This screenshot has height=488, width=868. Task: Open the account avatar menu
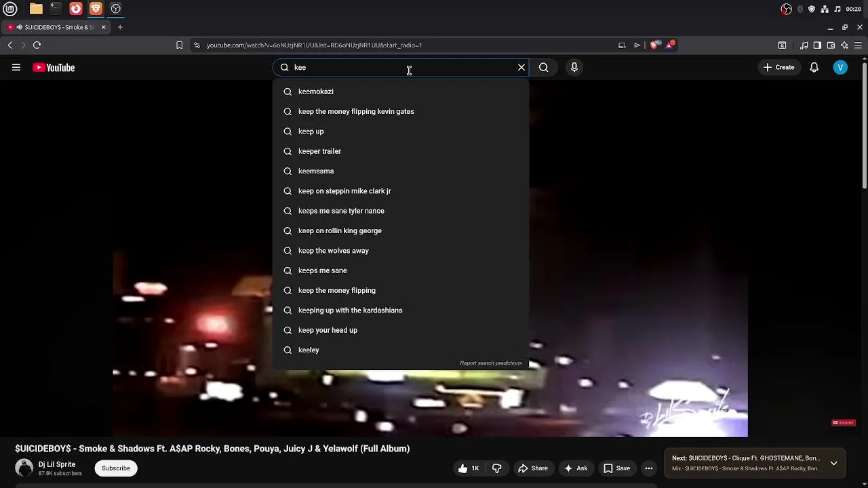(840, 67)
